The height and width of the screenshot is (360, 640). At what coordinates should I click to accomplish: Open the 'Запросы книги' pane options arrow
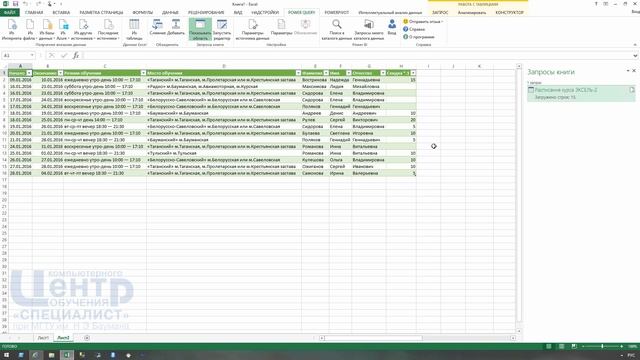click(628, 71)
